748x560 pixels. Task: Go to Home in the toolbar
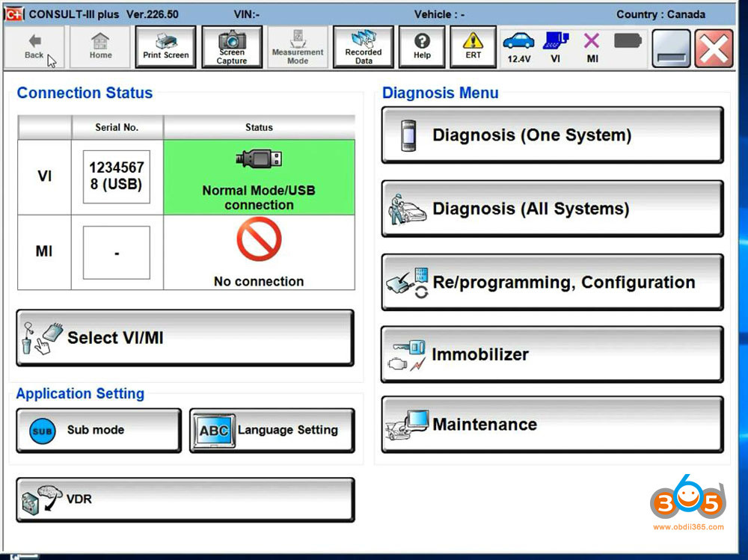100,47
